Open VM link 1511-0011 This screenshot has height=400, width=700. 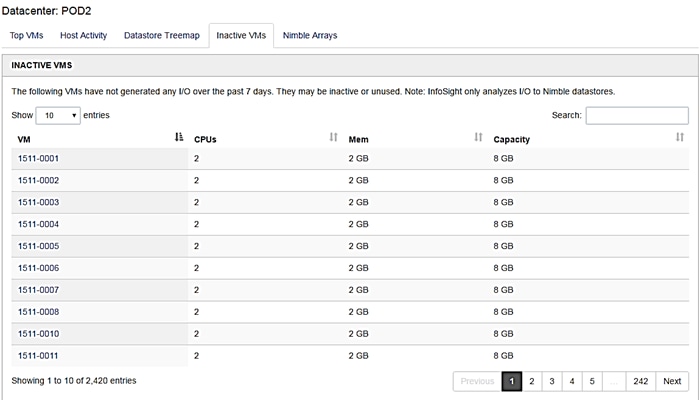tap(38, 356)
